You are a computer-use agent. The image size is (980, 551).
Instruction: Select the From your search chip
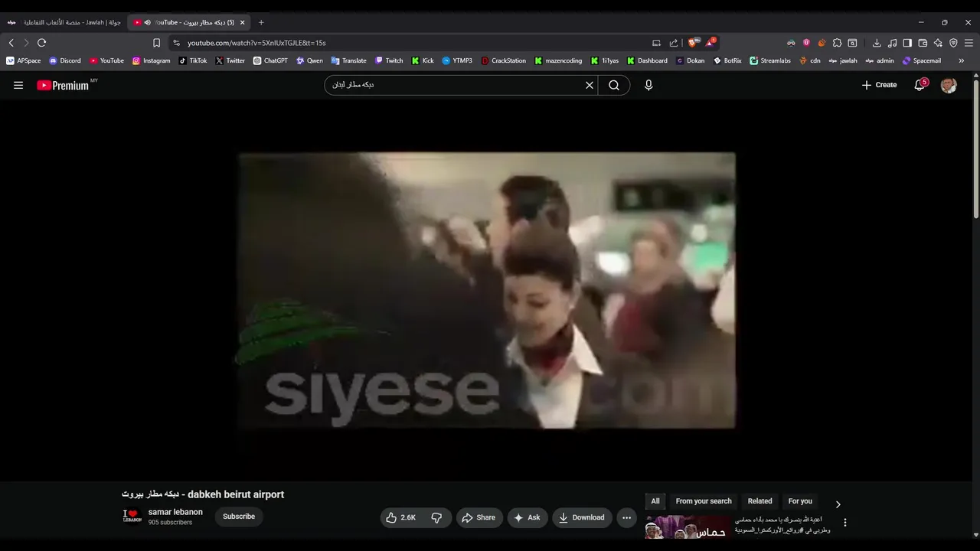tap(704, 501)
